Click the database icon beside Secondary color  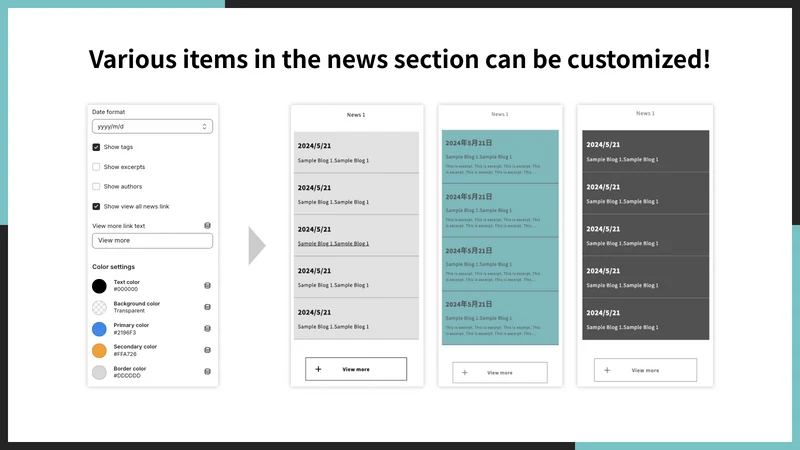[x=207, y=350]
